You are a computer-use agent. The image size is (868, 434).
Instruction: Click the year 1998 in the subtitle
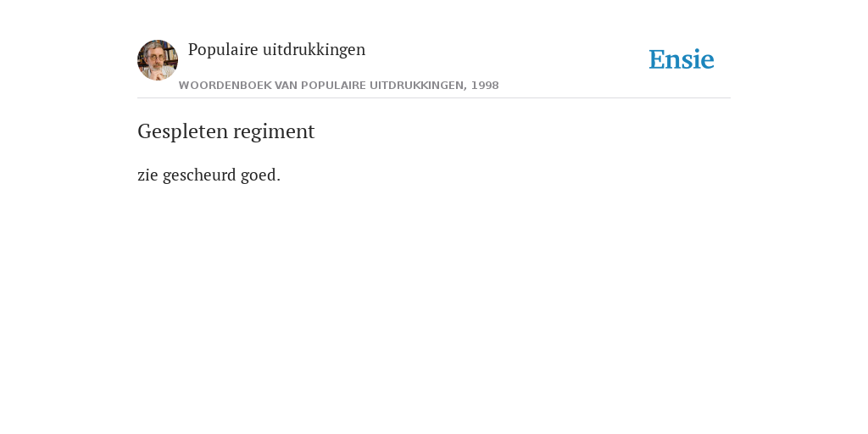coord(485,86)
